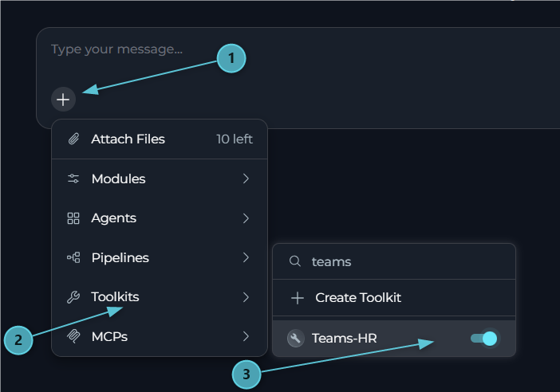Click the paperclip icon beside Attach Files
The height and width of the screenshot is (392, 560).
tap(73, 139)
